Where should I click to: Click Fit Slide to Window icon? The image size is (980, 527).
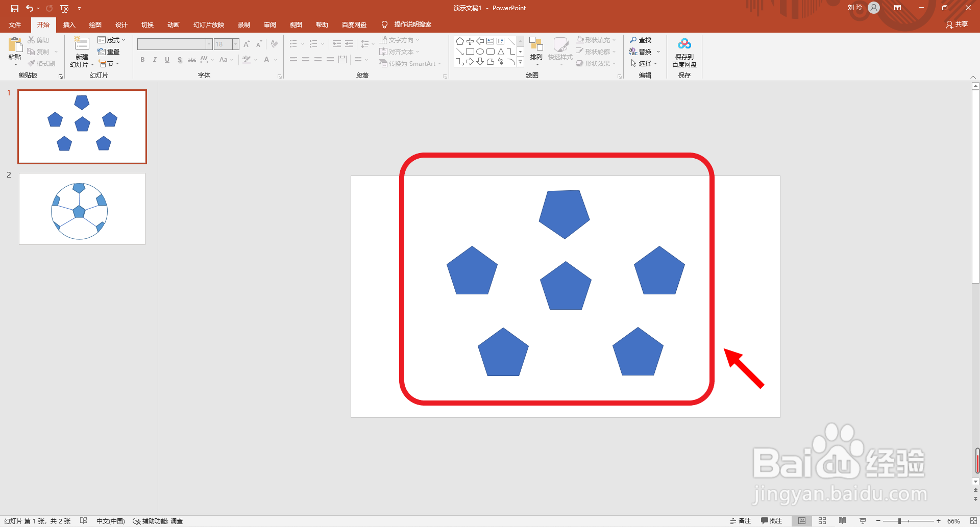973,521
